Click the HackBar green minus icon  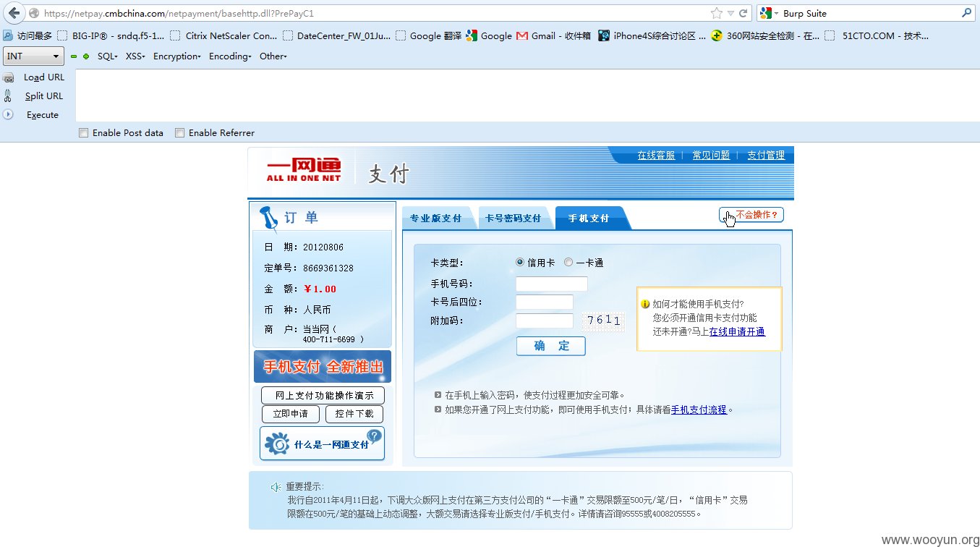click(x=74, y=56)
